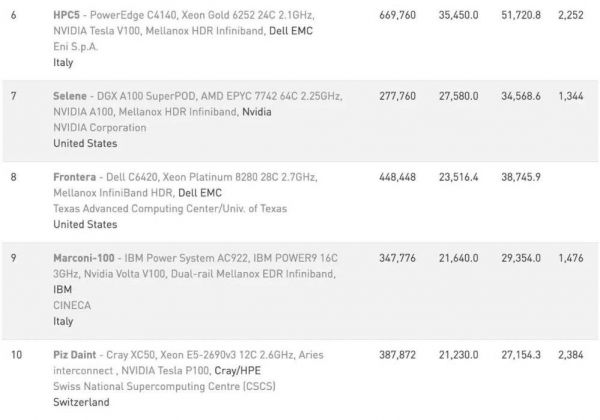600x420 pixels.
Task: Open the Frontera system entry
Action: point(75,176)
